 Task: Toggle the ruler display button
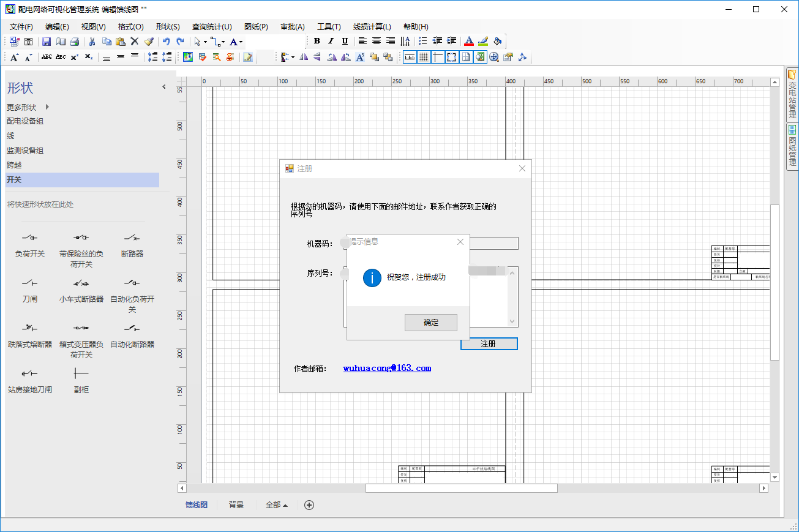409,57
